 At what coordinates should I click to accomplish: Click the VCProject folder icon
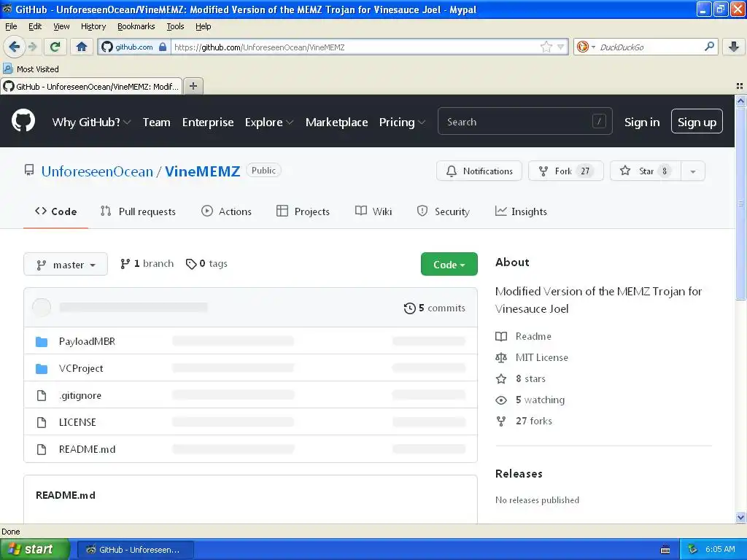(x=42, y=368)
